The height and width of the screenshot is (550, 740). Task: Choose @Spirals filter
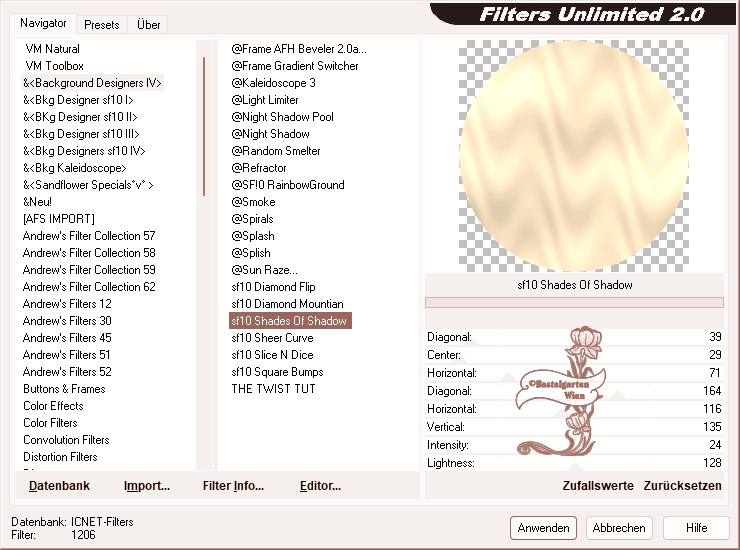coord(252,219)
